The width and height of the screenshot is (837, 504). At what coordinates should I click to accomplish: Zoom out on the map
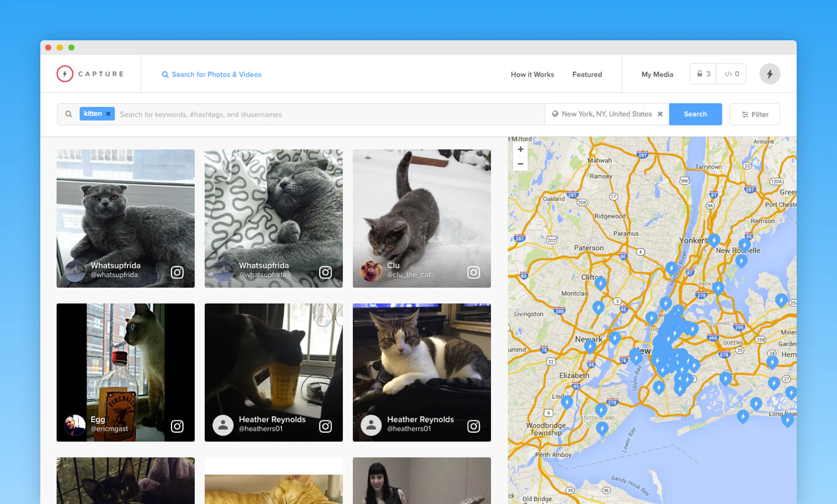click(520, 164)
